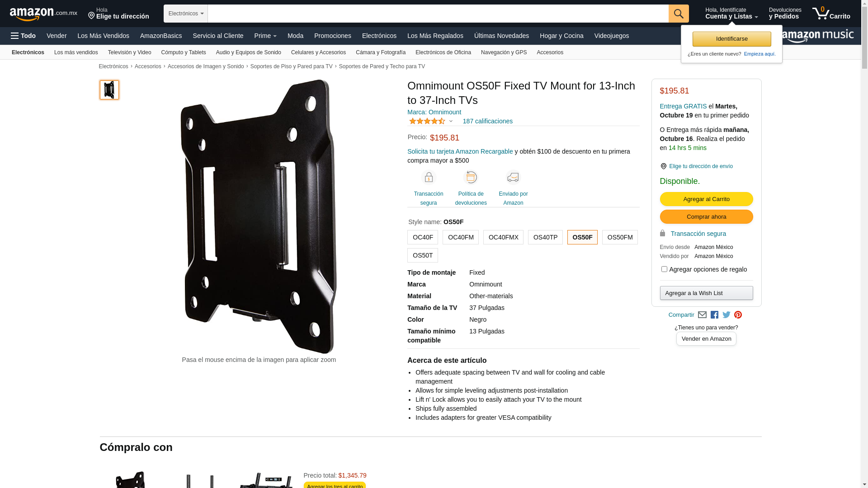Viewport: 868px width, 488px height.
Task: Expand the Electrónicos search category dropdown
Action: [186, 14]
